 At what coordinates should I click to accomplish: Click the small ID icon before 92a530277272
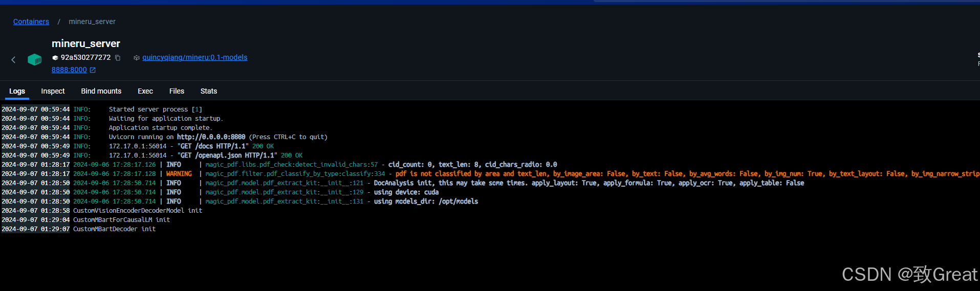pos(55,58)
